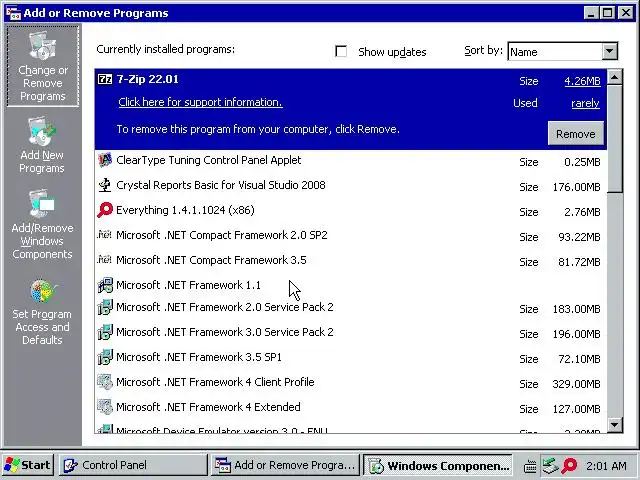Click .NET Compact Framework 2.0 SP2 icon

pos(104,235)
